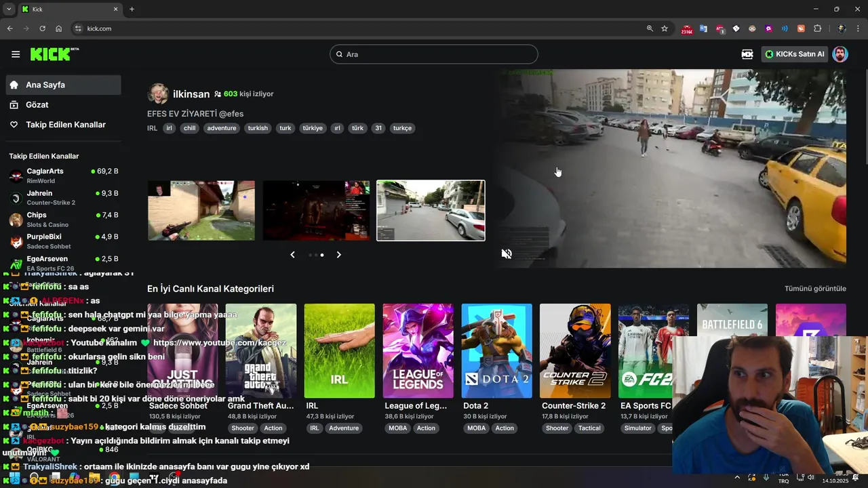This screenshot has height=488, width=868.
Task: Click Tactical tag under Counter-Strike 2
Action: (589, 428)
